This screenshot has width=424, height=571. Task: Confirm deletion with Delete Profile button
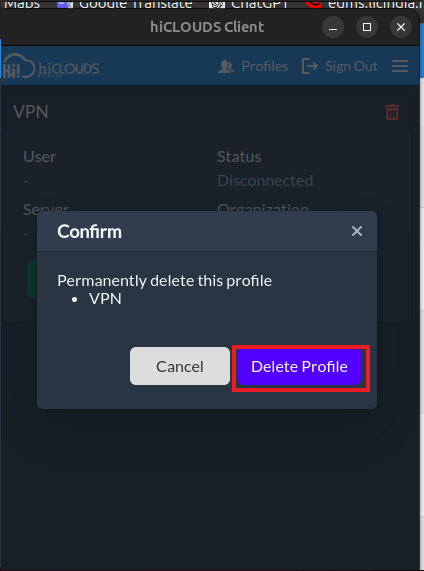click(x=299, y=366)
